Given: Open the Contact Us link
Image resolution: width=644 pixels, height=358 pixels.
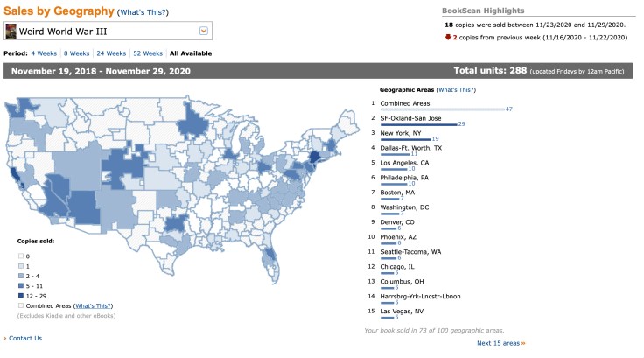Looking at the screenshot, I should (x=24, y=338).
